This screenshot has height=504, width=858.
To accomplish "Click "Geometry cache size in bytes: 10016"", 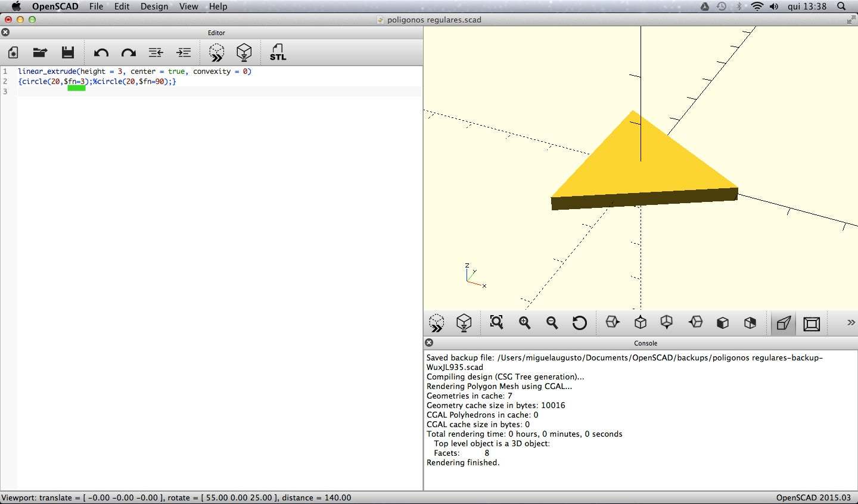I will 496,406.
